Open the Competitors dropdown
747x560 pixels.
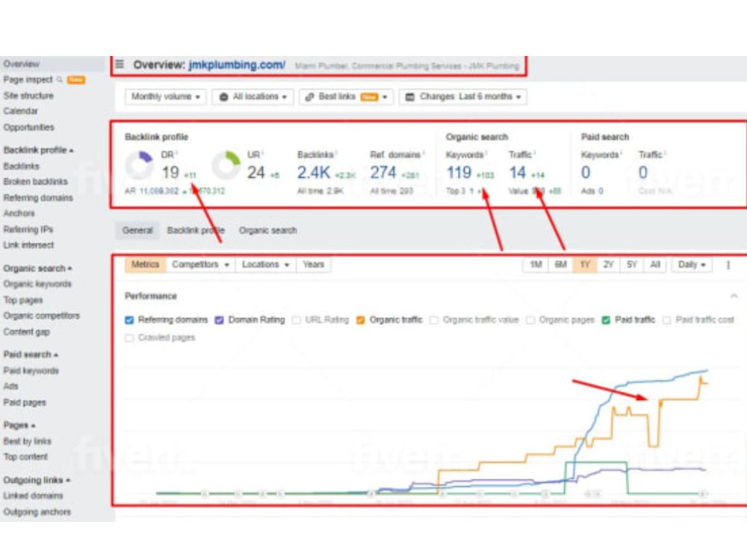(200, 265)
